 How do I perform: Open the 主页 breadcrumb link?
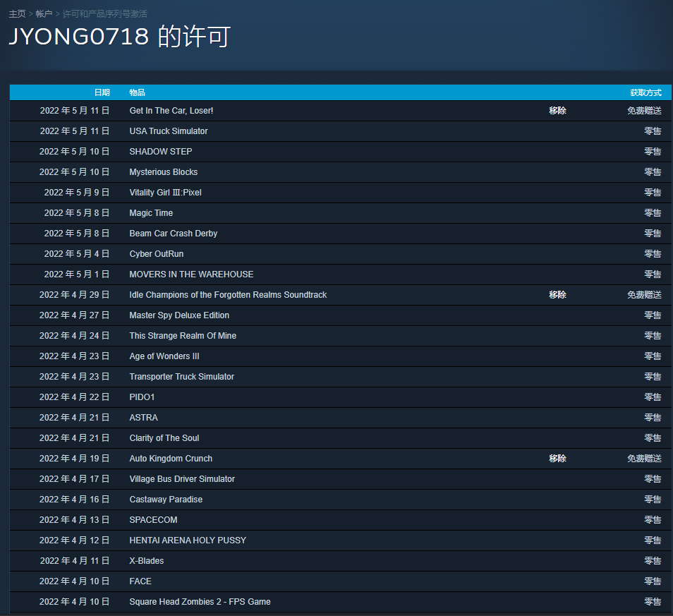(17, 13)
